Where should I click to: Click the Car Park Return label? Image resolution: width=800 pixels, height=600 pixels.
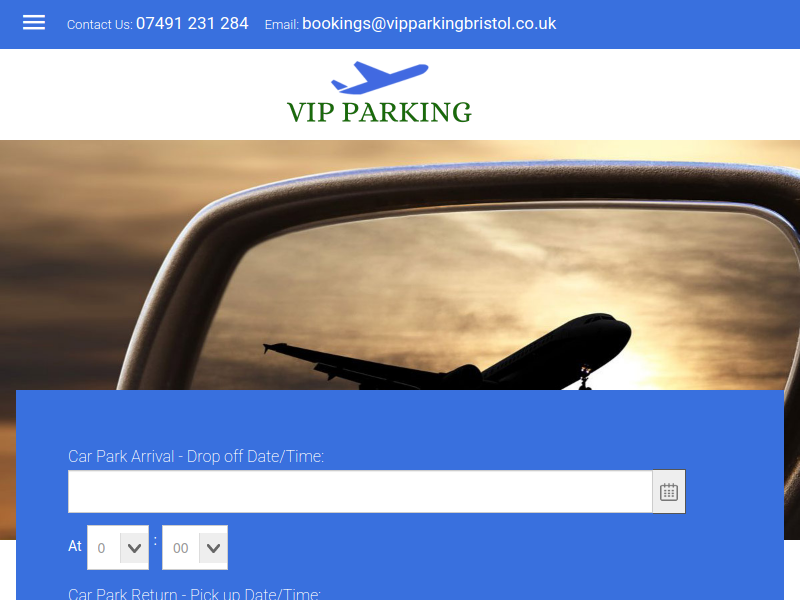(194, 593)
